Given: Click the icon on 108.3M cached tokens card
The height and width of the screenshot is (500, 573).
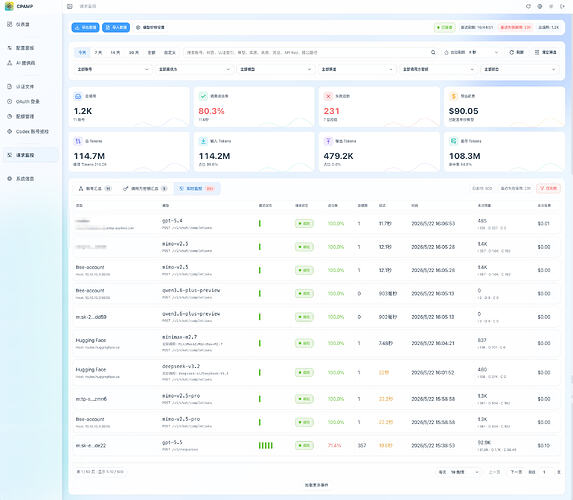Looking at the screenshot, I should pyautogui.click(x=454, y=141).
